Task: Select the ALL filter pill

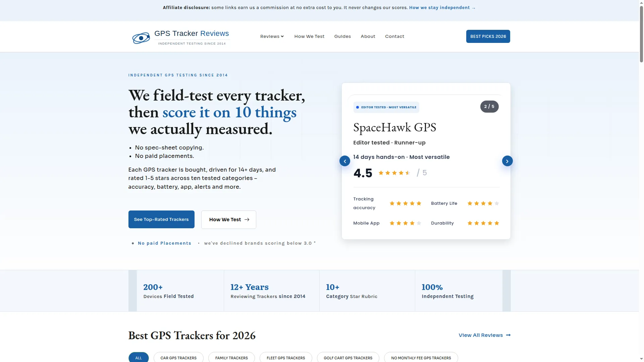Action: (139, 358)
